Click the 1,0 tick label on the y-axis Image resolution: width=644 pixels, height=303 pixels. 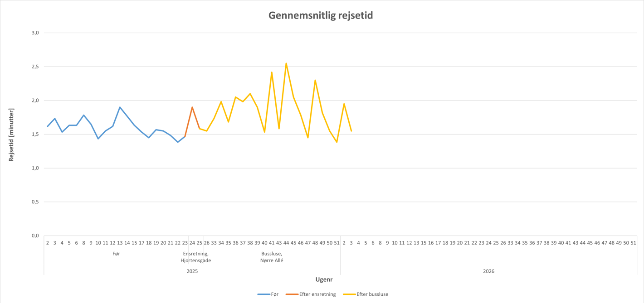click(35, 168)
